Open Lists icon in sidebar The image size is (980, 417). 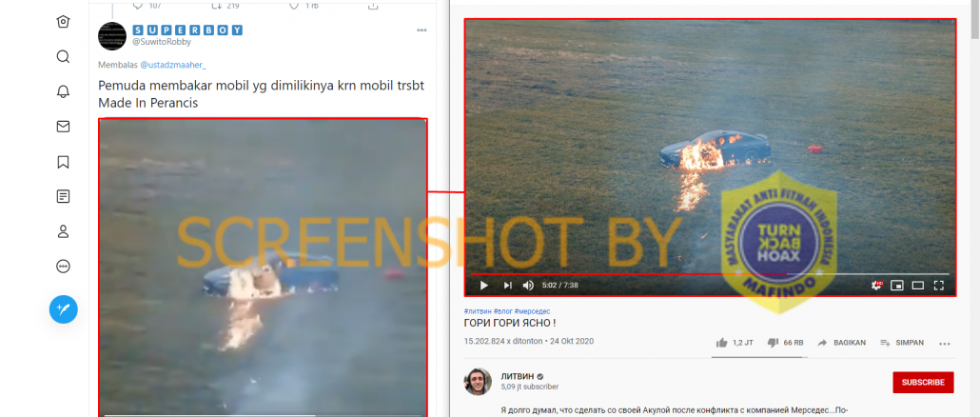click(x=63, y=197)
